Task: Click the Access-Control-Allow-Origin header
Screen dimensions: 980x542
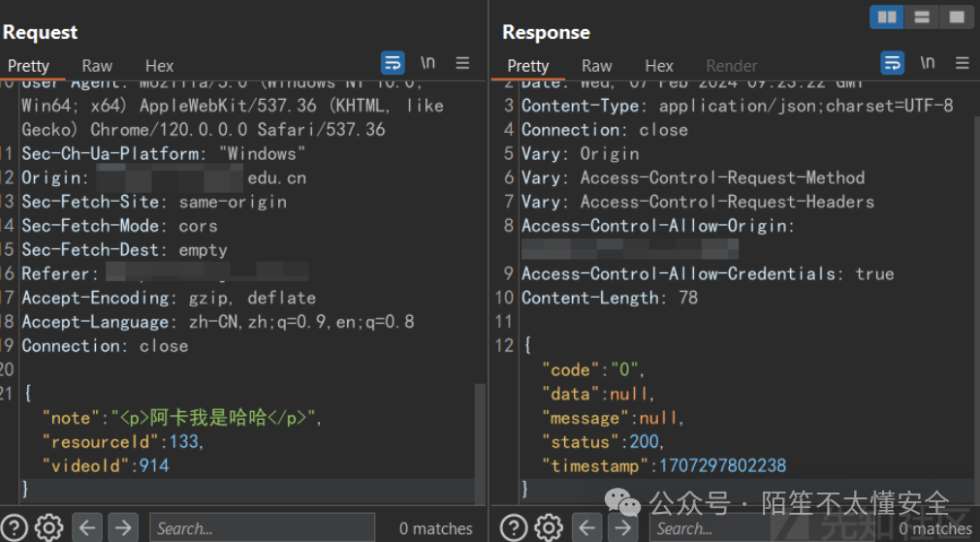Action: pyautogui.click(x=658, y=226)
